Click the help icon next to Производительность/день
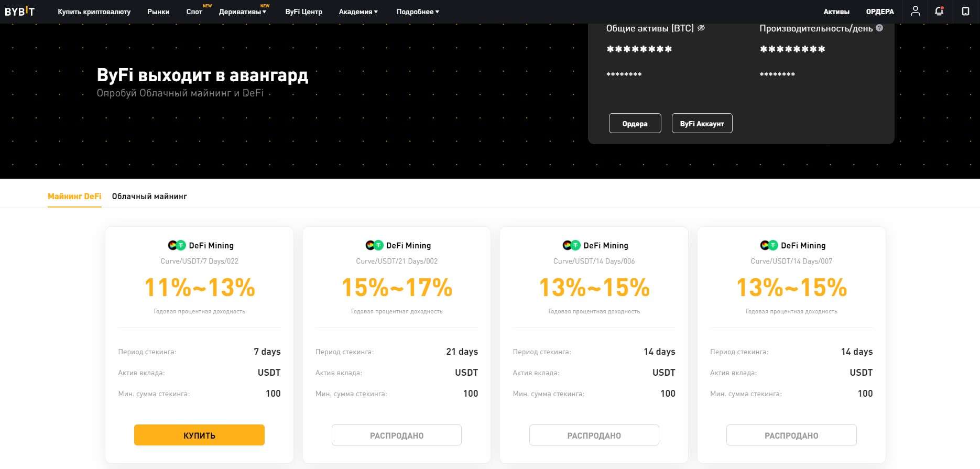The image size is (980, 469). coord(879,28)
